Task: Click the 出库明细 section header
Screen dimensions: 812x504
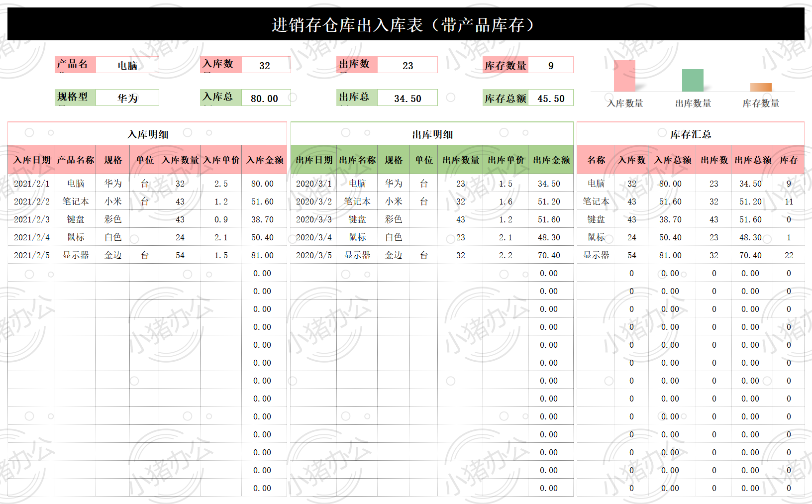Action: coord(432,134)
